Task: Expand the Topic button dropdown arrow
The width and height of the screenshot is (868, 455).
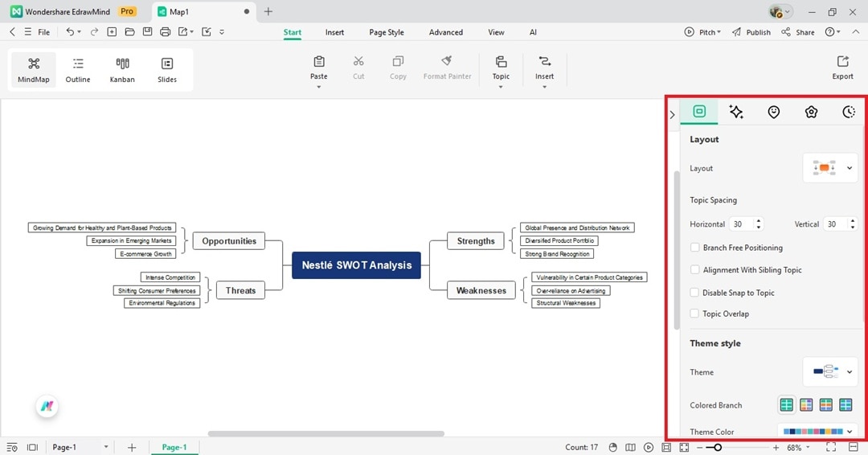Action: pos(501,87)
